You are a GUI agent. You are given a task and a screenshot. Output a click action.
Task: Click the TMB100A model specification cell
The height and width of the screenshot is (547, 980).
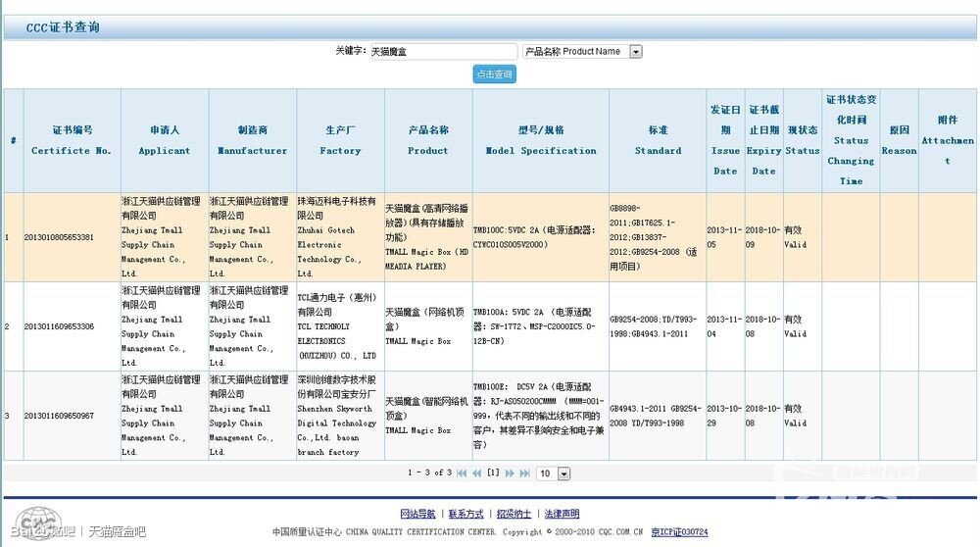[541, 326]
